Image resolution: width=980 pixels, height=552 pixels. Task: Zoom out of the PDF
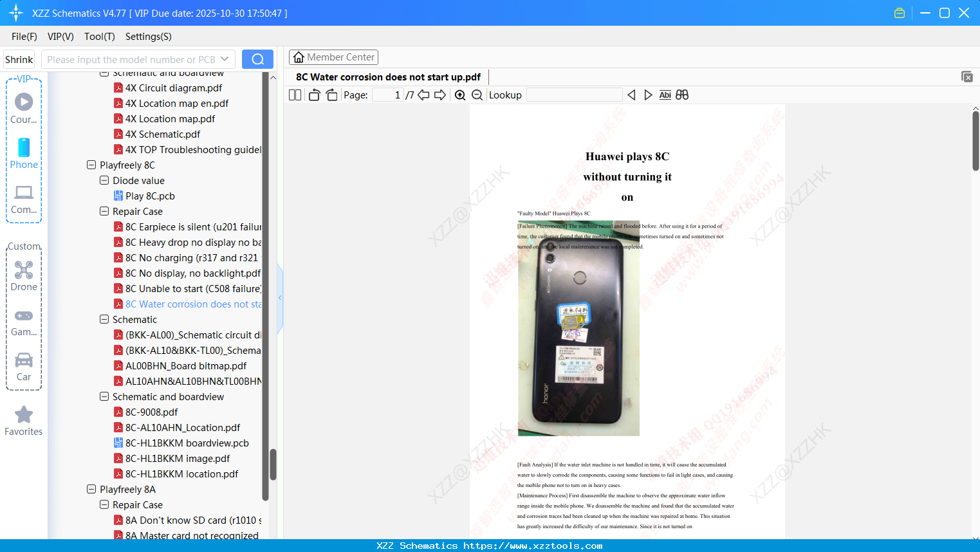[x=477, y=95]
